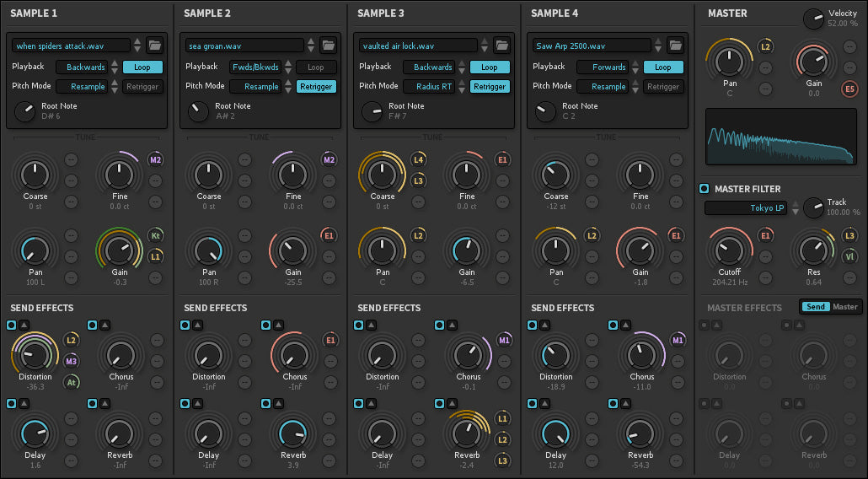Switch to the Send tab in Master Effects
This screenshot has height=479, width=868.
(815, 307)
